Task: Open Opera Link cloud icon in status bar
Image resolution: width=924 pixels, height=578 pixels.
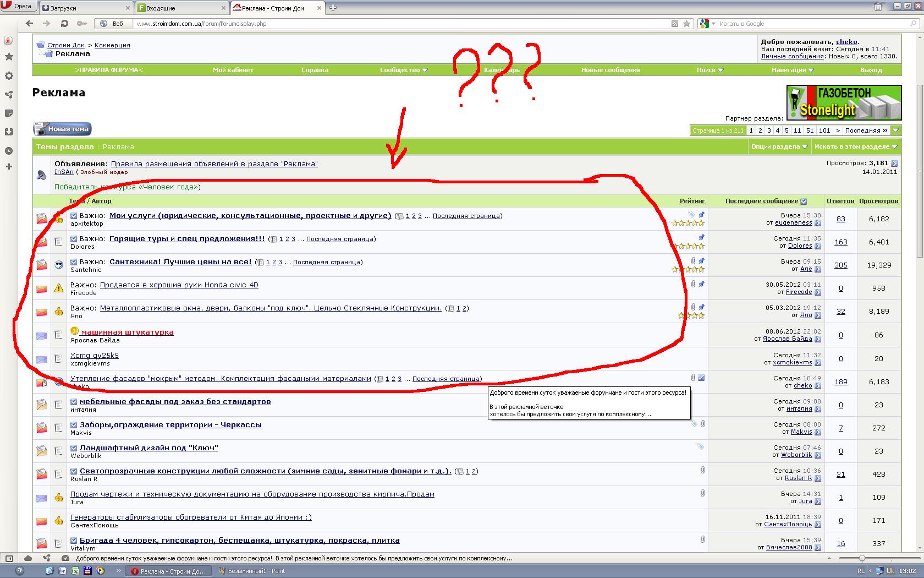Action: coord(28,558)
